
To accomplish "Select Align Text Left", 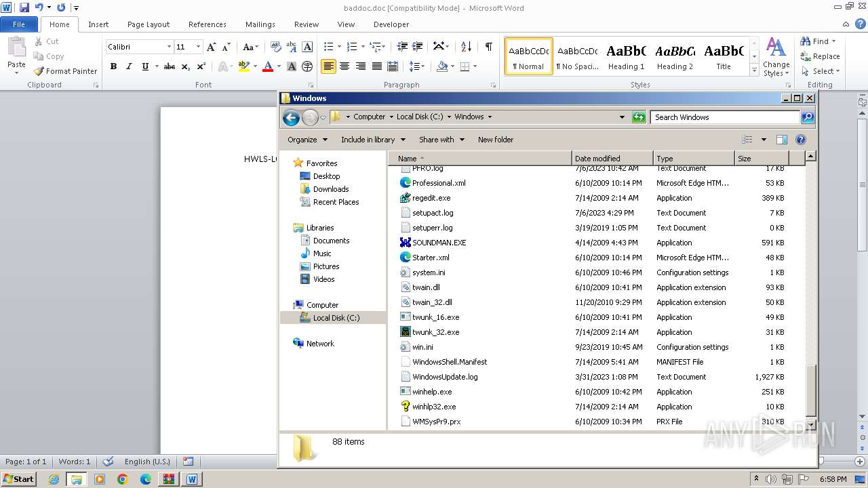I will pyautogui.click(x=329, y=66).
